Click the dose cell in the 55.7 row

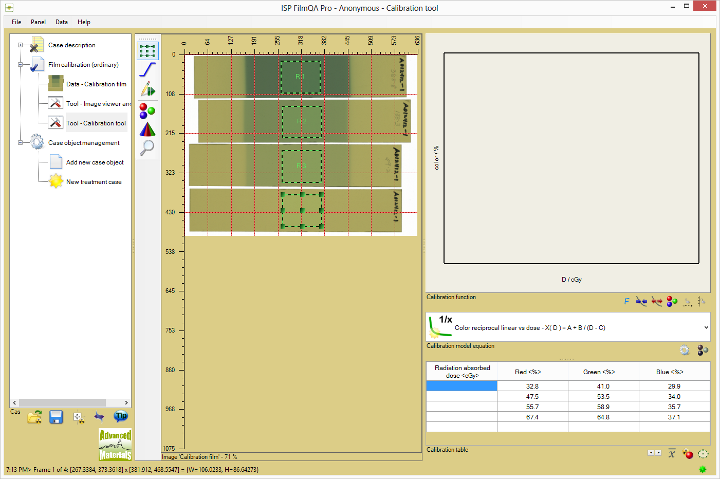[x=461, y=407]
